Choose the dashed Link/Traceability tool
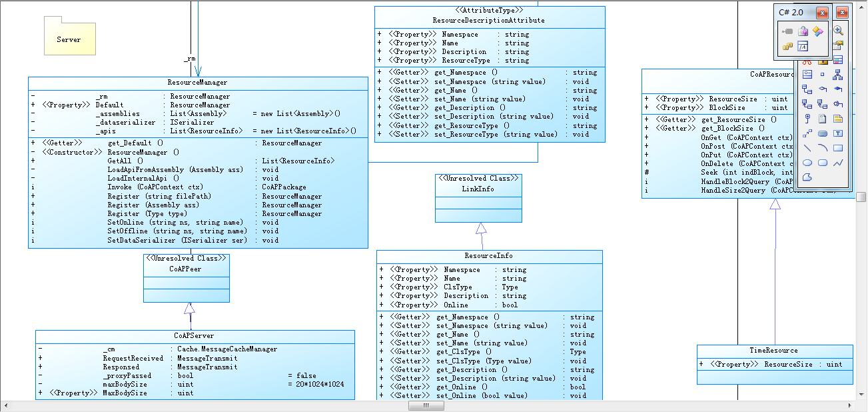Screen dimensions: 868x412 (807, 133)
